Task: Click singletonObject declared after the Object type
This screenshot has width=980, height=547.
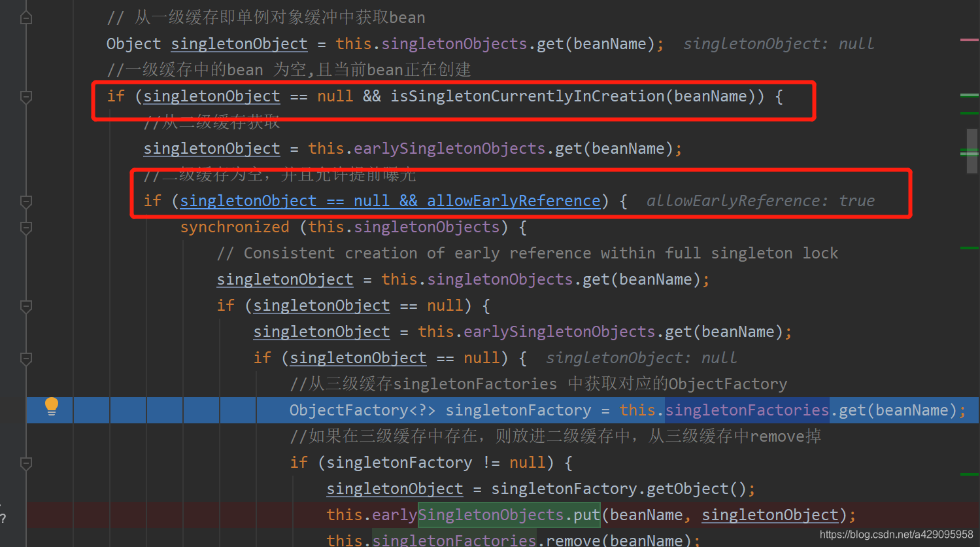Action: 239,44
